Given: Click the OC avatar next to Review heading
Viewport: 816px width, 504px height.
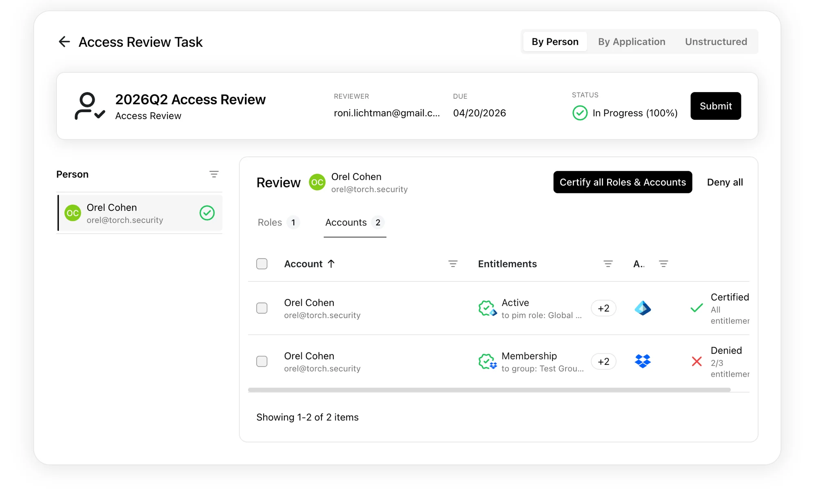Looking at the screenshot, I should [x=317, y=182].
